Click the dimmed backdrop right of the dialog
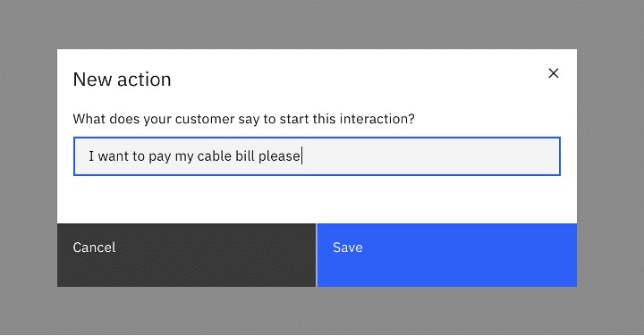 610,168
